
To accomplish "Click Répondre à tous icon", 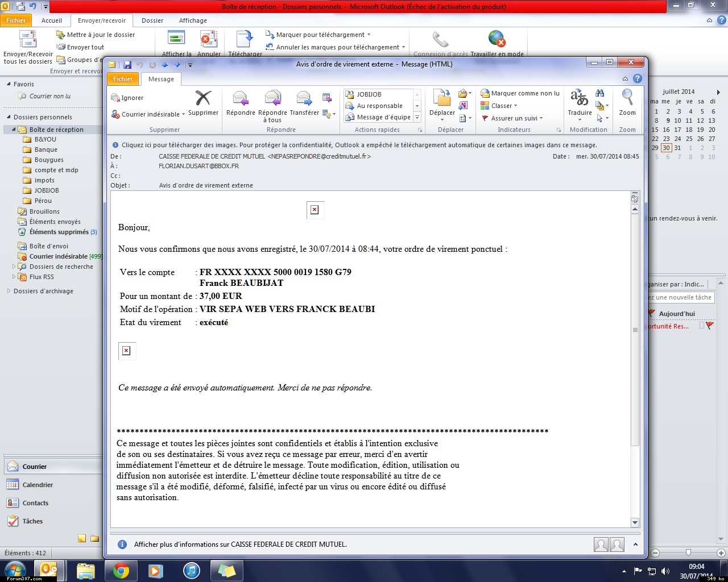I will point(273,99).
